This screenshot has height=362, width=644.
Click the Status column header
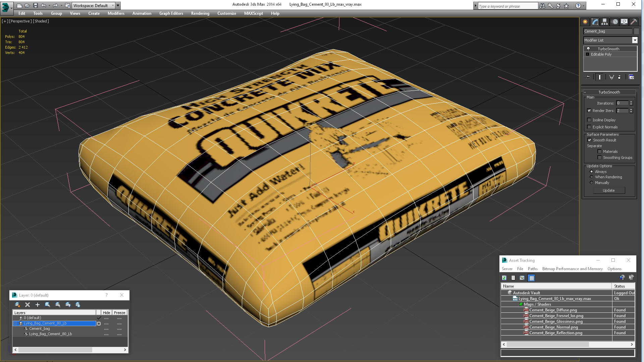(623, 286)
